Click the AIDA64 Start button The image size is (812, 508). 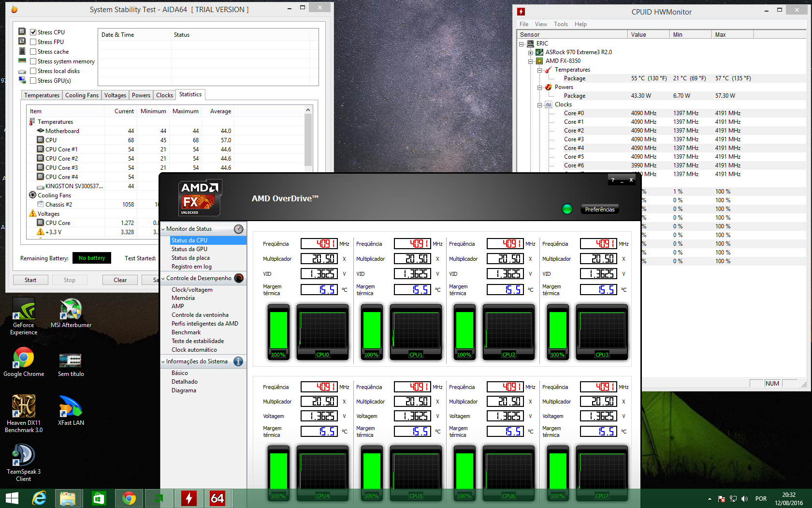[x=30, y=280]
